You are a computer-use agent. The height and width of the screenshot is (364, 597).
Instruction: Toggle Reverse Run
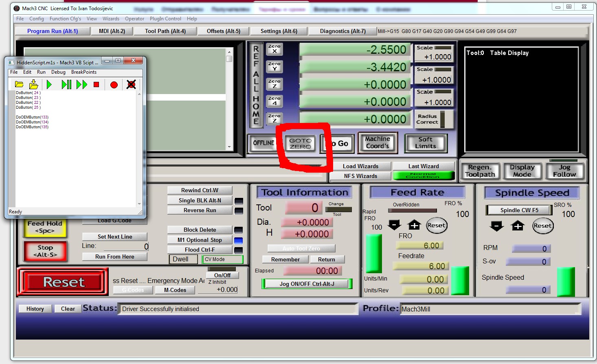coord(200,210)
